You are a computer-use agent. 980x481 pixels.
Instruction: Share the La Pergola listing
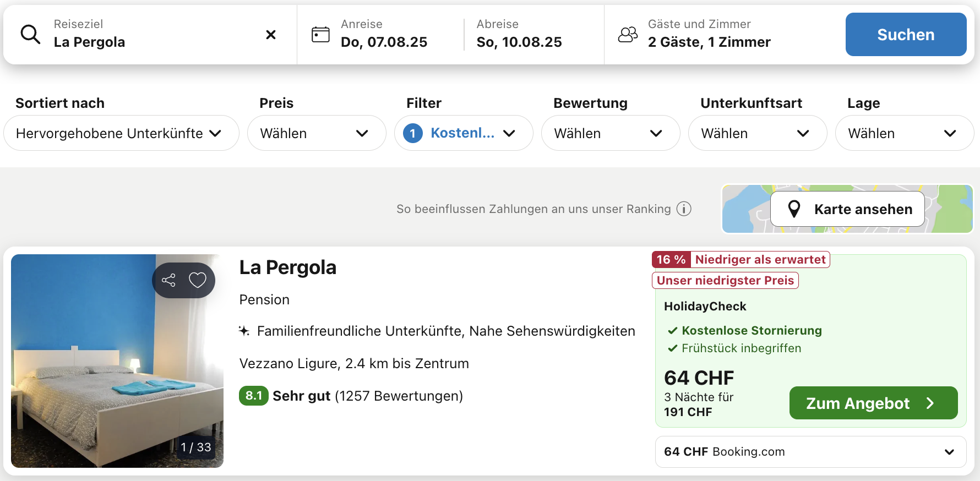tap(168, 280)
